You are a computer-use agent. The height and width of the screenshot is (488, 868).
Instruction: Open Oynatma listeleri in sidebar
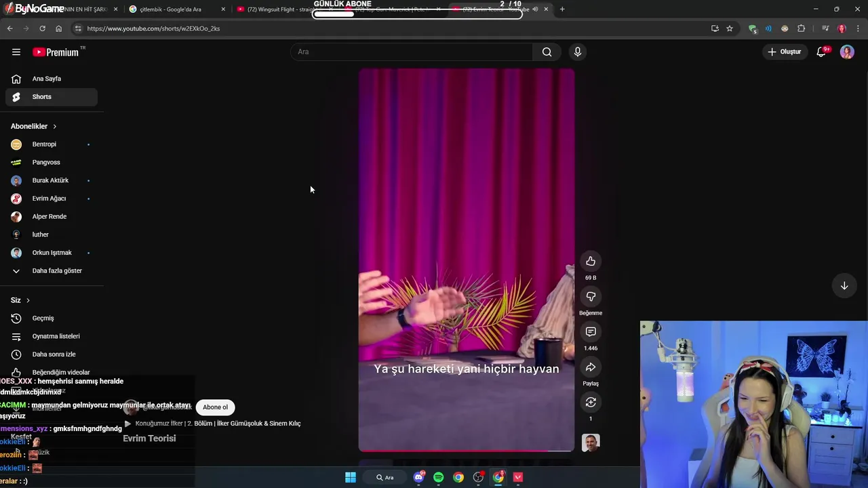tap(52, 336)
